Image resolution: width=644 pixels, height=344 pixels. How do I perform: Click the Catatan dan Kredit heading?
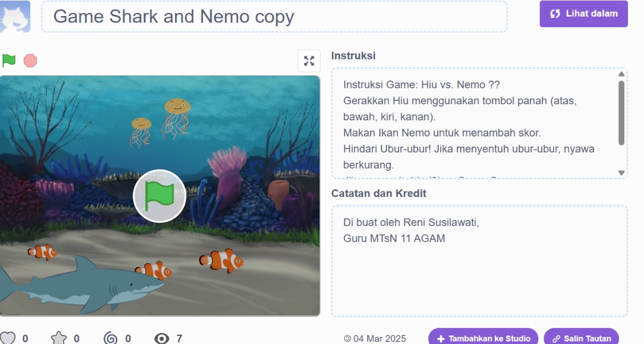pyautogui.click(x=379, y=193)
